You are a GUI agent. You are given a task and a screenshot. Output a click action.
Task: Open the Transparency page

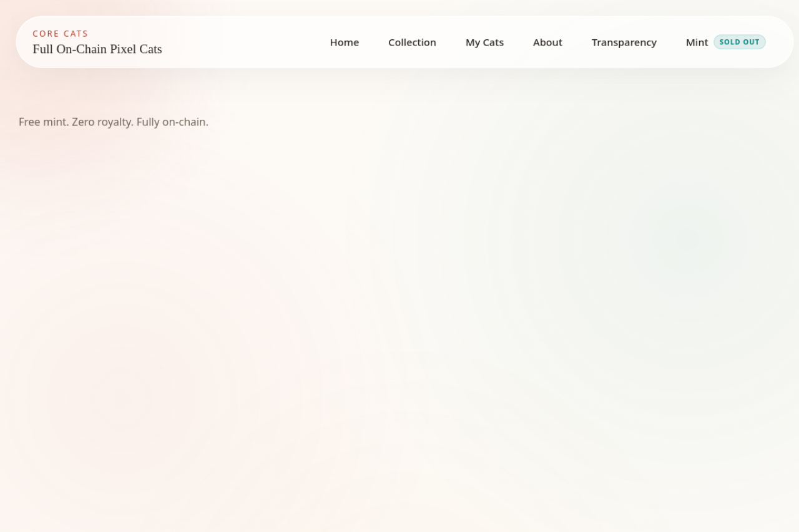(x=624, y=42)
